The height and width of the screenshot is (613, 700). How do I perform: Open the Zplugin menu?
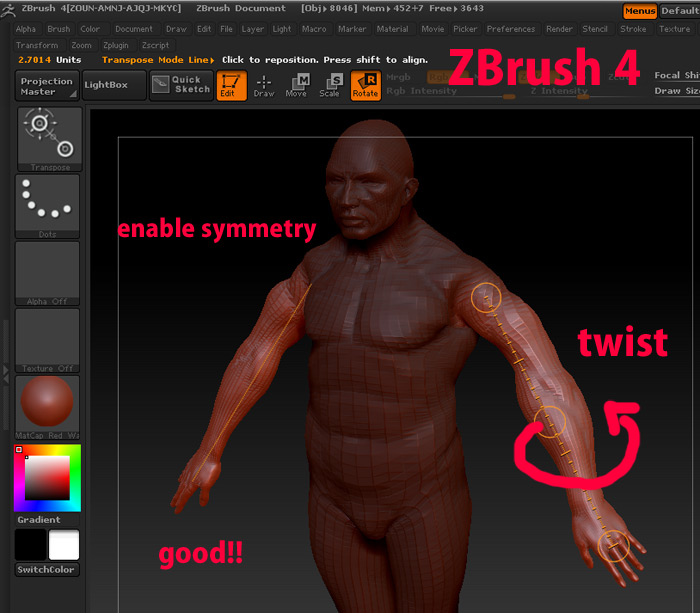coord(116,45)
